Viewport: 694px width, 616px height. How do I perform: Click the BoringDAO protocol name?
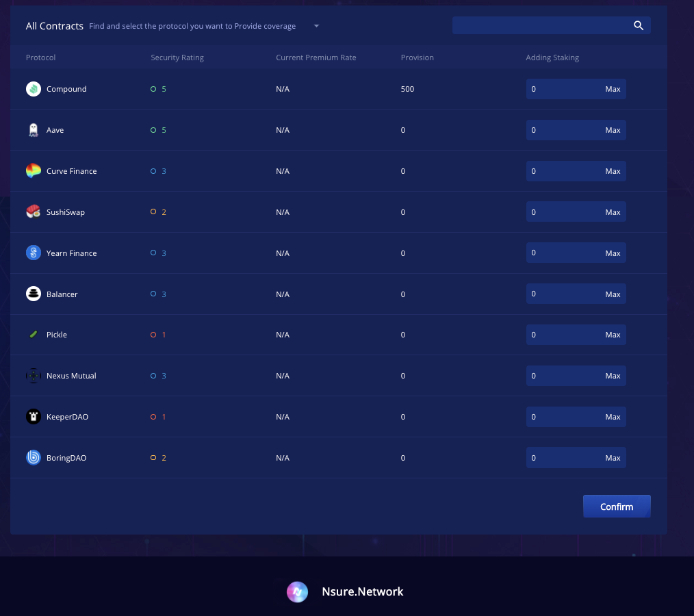[66, 458]
